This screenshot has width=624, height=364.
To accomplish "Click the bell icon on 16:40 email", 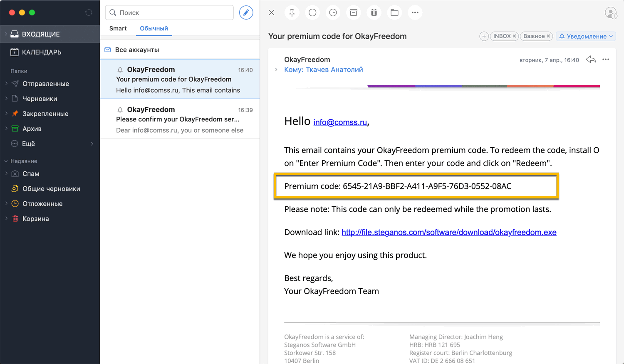I will click(120, 69).
